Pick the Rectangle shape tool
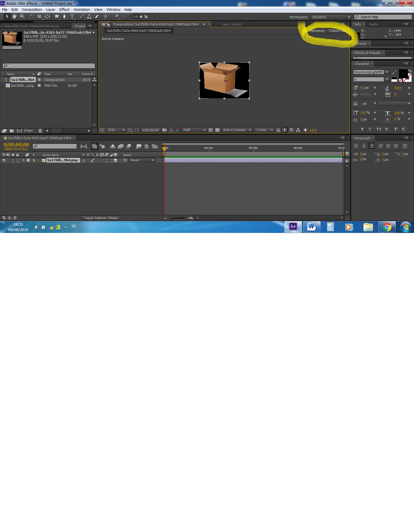Image resolution: width=414 pixels, height=532 pixels. (57, 17)
